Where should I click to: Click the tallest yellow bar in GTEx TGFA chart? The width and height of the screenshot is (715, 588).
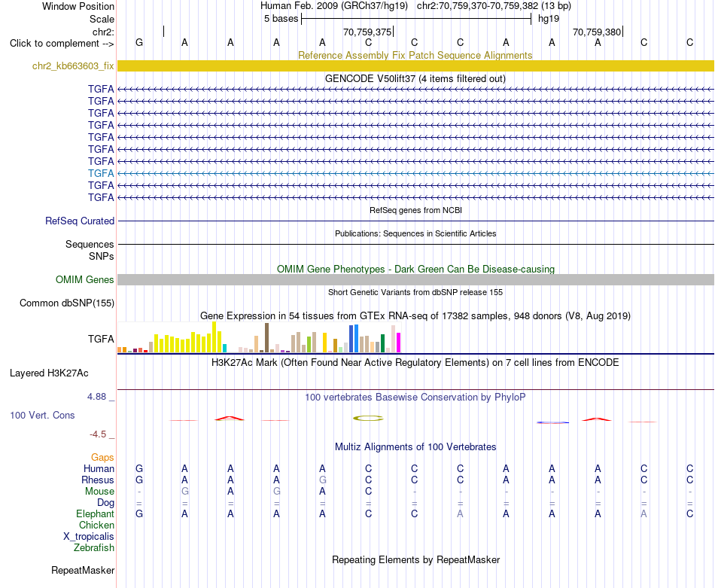pyautogui.click(x=214, y=337)
